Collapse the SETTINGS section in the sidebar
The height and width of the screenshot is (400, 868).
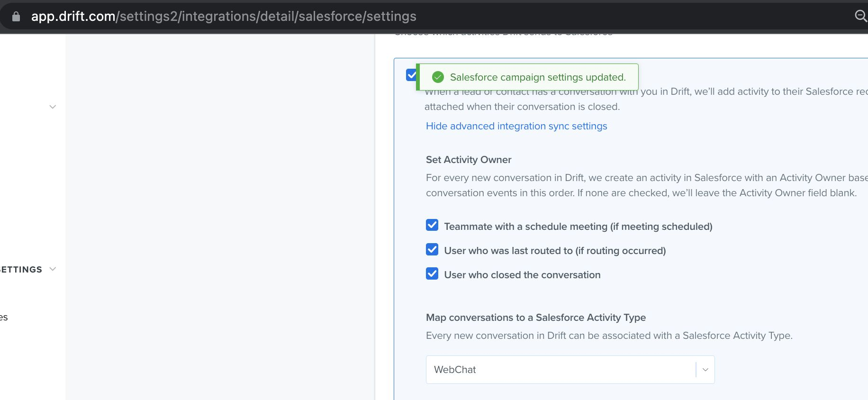pyautogui.click(x=52, y=269)
